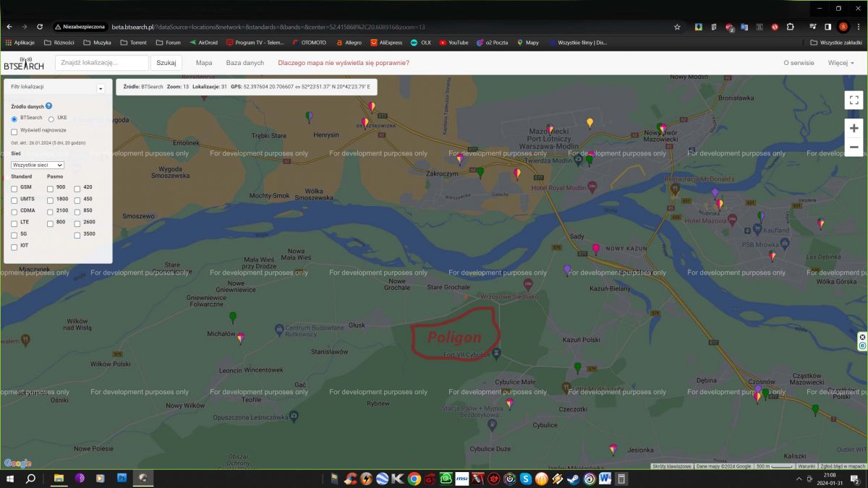Open the OLX bookmark
Viewport: 868px width, 488px height.
(421, 43)
